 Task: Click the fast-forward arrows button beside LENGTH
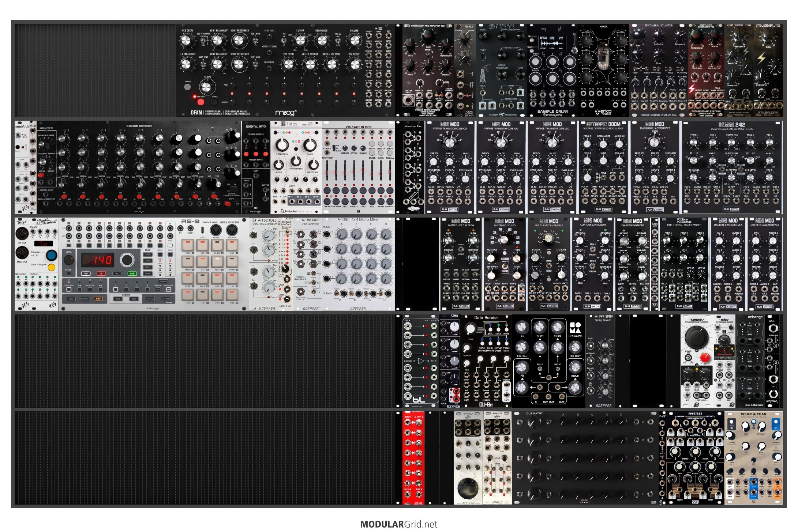pos(101,290)
